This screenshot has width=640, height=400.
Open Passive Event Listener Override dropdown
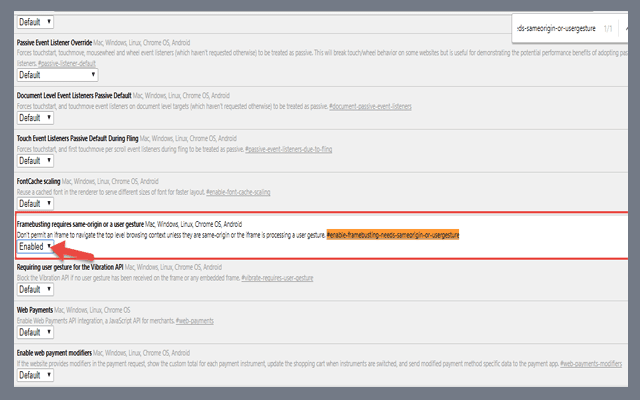(58, 75)
